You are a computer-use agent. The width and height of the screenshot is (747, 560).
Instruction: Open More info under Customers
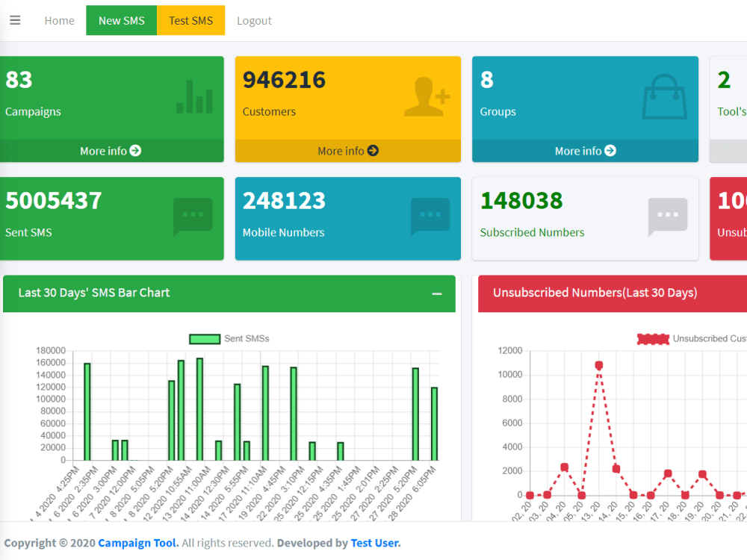[x=348, y=151]
